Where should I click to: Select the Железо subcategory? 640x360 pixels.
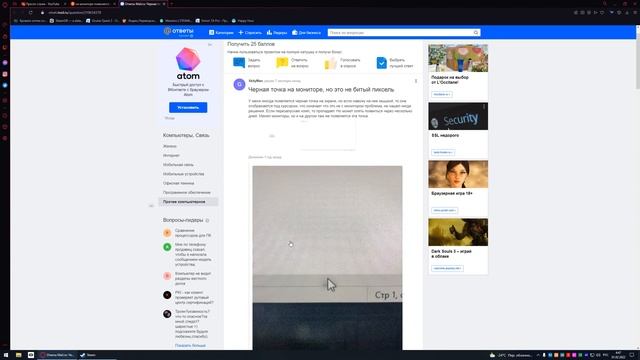point(170,146)
